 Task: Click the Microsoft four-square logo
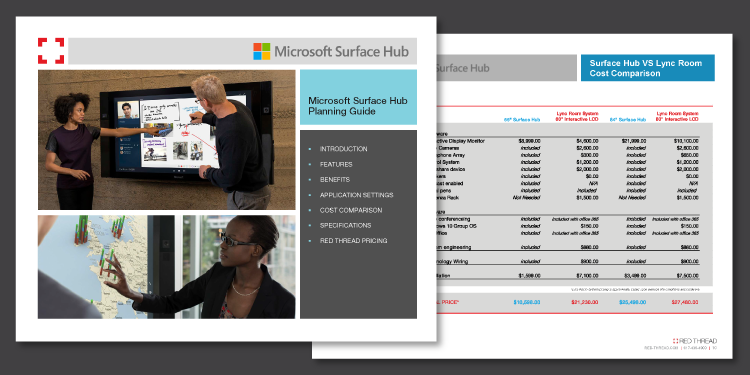point(262,51)
